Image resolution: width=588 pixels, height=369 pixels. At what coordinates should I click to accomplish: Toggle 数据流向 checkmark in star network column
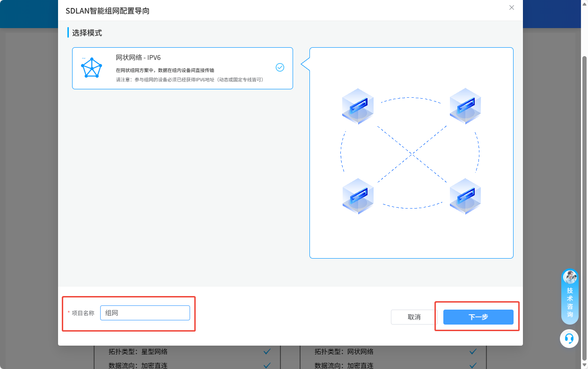point(267,365)
